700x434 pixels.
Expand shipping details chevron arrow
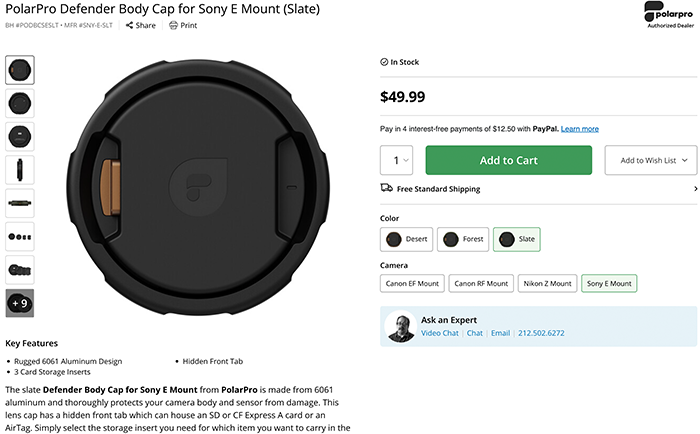pyautogui.click(x=696, y=189)
